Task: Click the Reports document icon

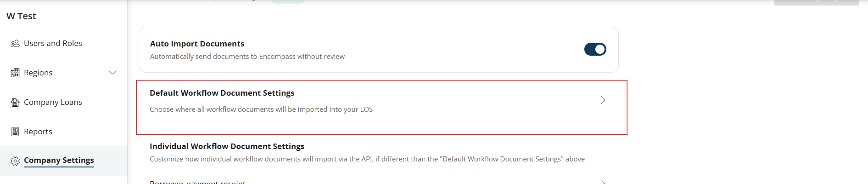Action: [15, 132]
